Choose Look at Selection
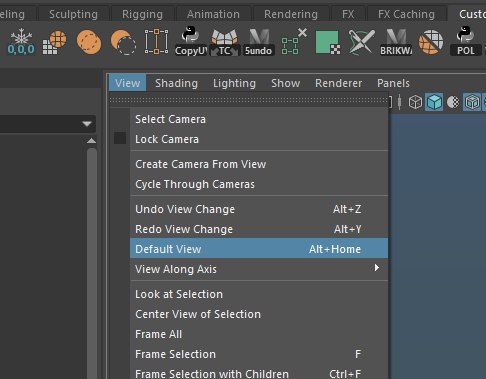 coord(259,294)
